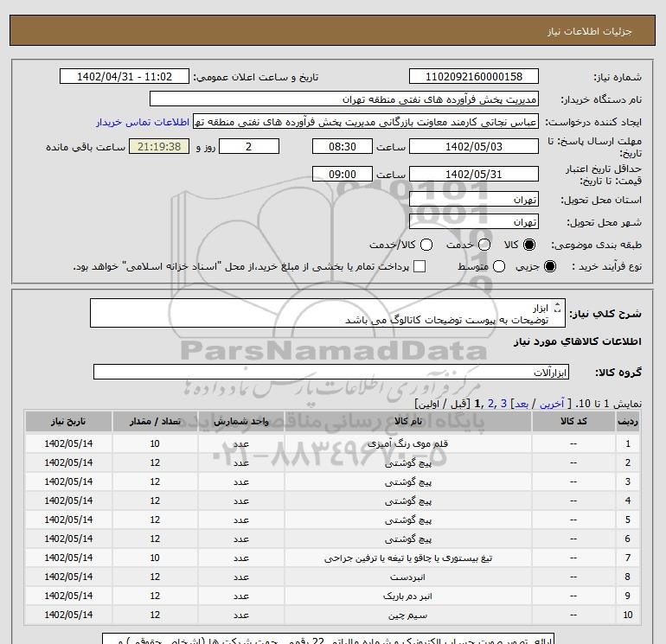Click the شهر محل تحویل field تهران
This screenshot has height=644, width=666.
[x=474, y=221]
